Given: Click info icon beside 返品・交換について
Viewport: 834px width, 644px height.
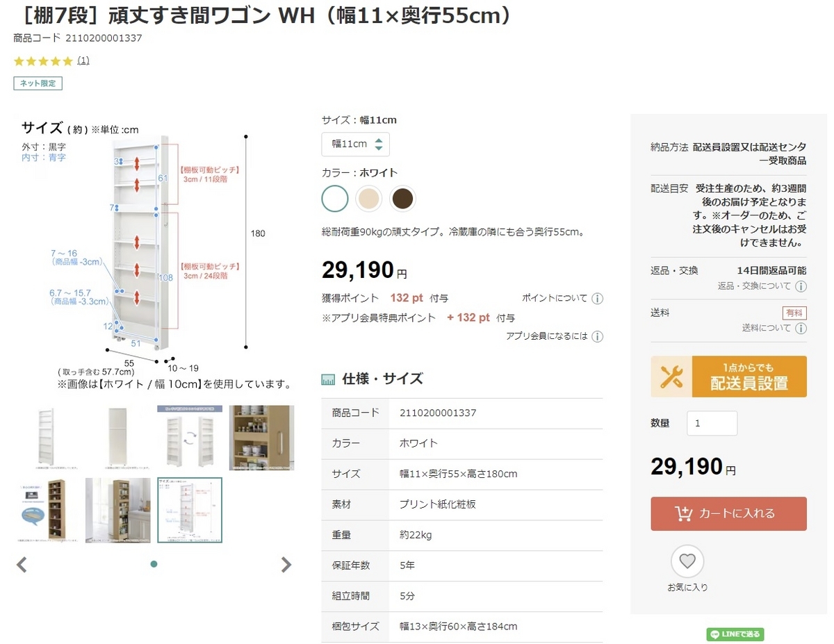Looking at the screenshot, I should tap(801, 286).
